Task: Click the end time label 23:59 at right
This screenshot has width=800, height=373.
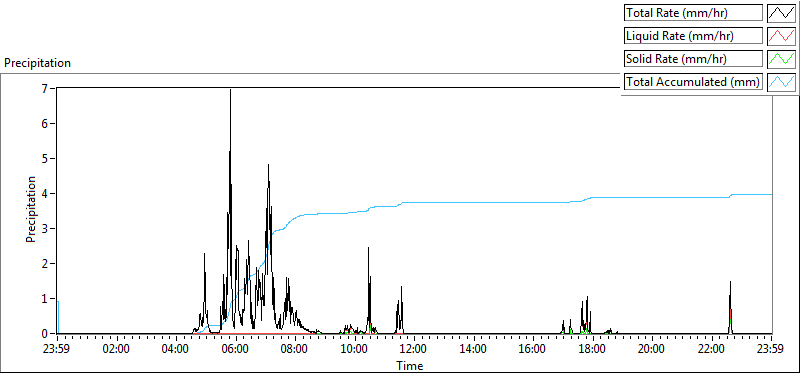Action: 771,350
